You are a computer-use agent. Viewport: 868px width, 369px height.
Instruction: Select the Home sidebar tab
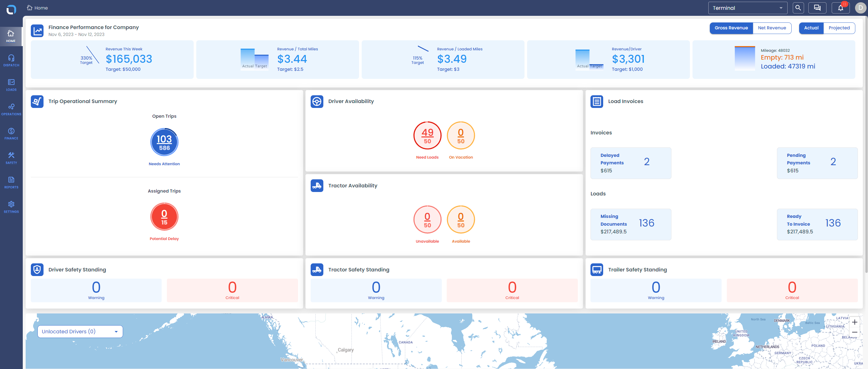pos(11,36)
